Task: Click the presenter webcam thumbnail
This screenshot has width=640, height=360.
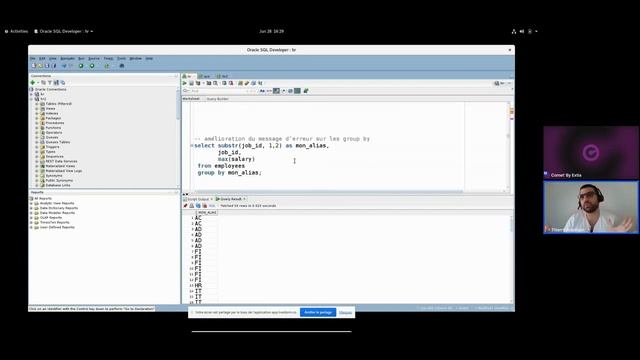Action: point(591,207)
